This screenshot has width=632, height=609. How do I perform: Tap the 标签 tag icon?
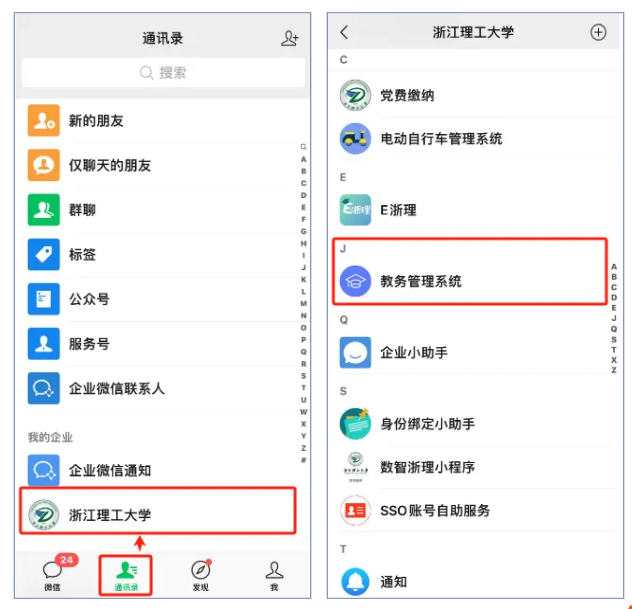[44, 254]
